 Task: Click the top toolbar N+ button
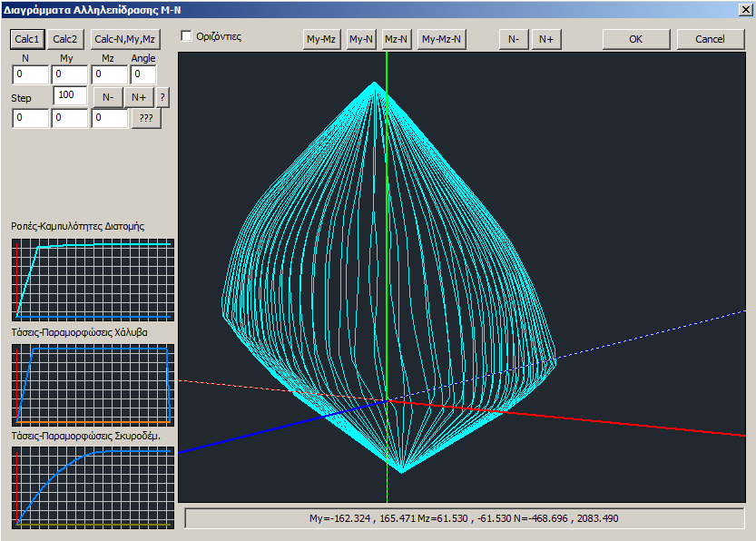(x=546, y=39)
